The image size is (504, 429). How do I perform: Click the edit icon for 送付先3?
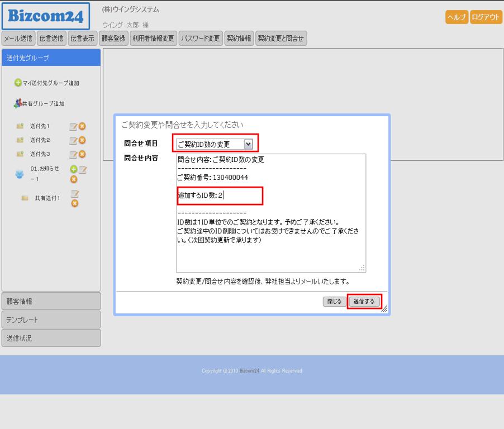point(73,154)
